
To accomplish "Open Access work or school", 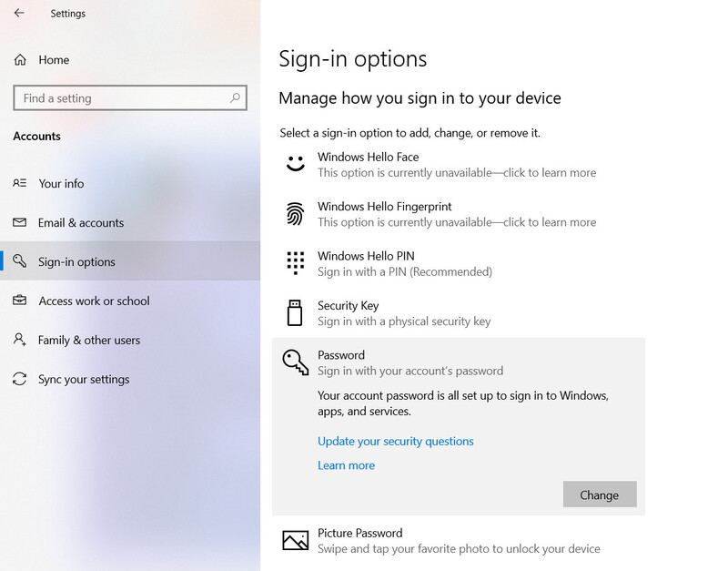I will (x=130, y=301).
